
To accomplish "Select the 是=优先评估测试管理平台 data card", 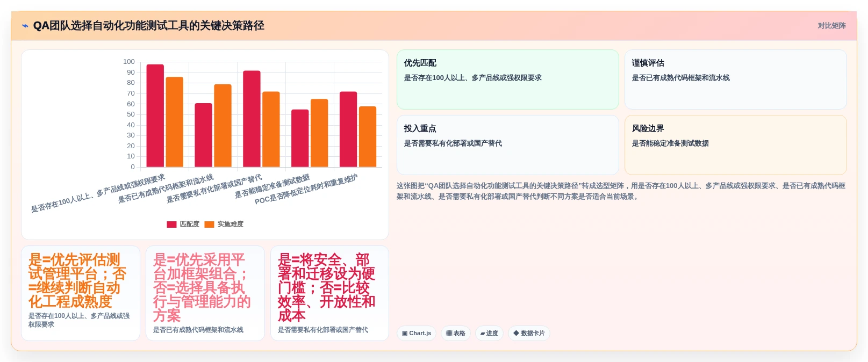I will [x=81, y=293].
